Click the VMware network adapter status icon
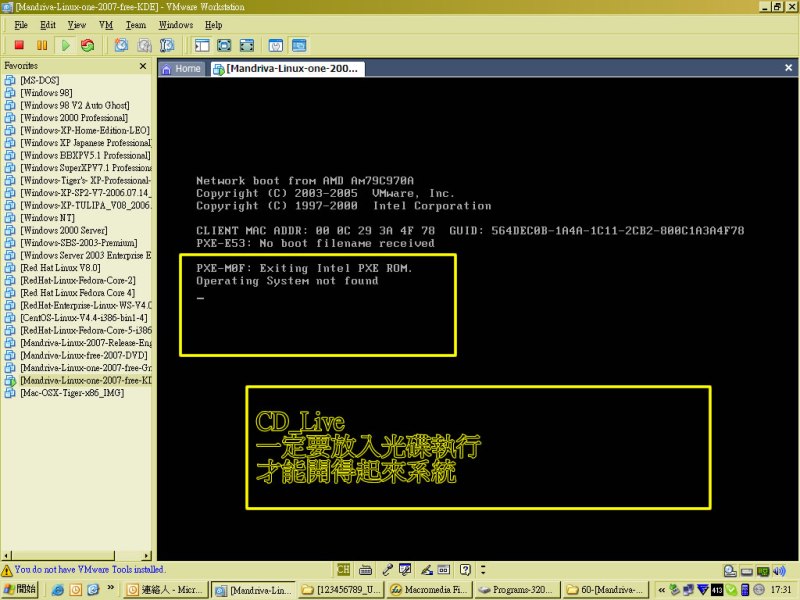 (x=763, y=571)
